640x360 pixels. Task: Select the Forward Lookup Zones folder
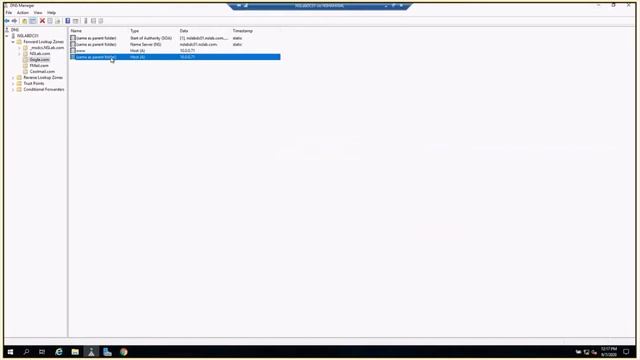click(43, 42)
